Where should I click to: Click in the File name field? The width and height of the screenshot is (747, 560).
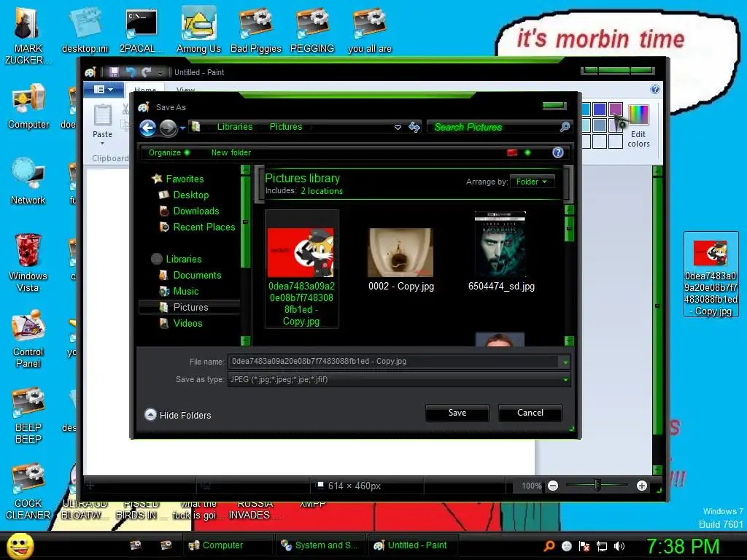[395, 362]
